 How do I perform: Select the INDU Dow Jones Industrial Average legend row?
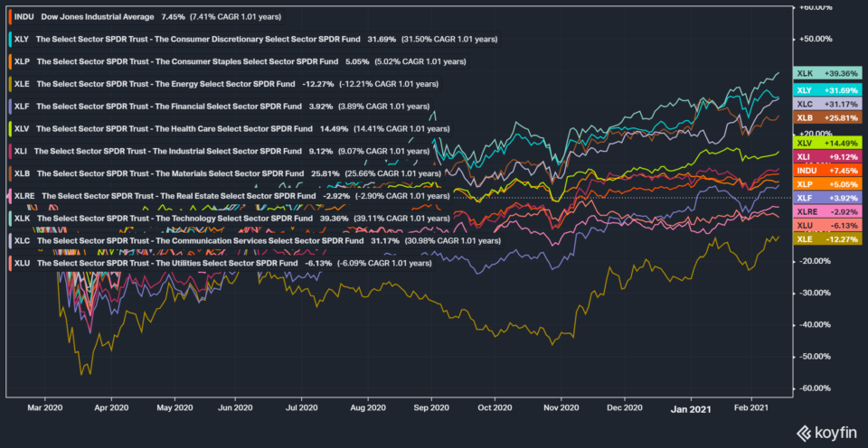[x=146, y=17]
